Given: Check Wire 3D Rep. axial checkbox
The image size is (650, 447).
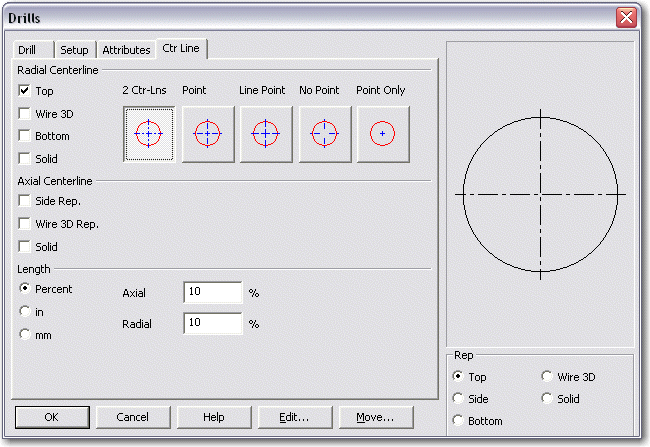Looking at the screenshot, I should (x=24, y=224).
